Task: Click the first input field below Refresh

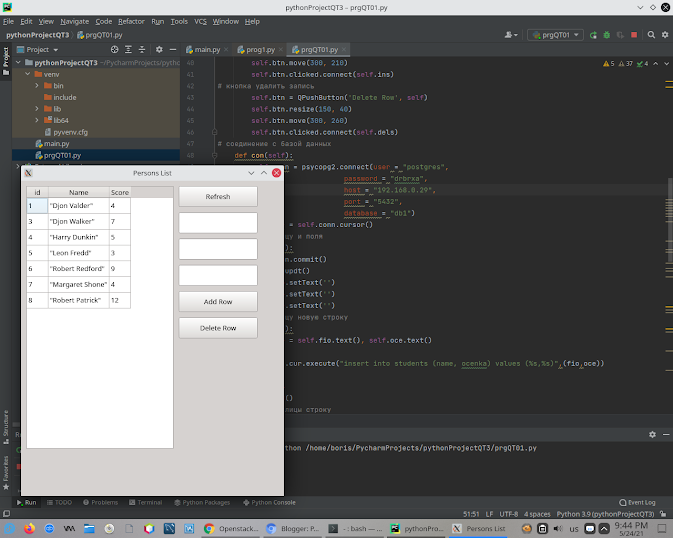Action: point(218,223)
